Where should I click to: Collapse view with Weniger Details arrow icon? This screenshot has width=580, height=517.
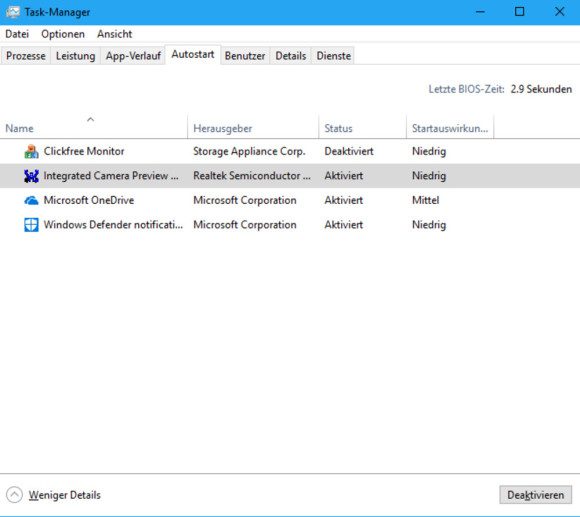[x=14, y=495]
